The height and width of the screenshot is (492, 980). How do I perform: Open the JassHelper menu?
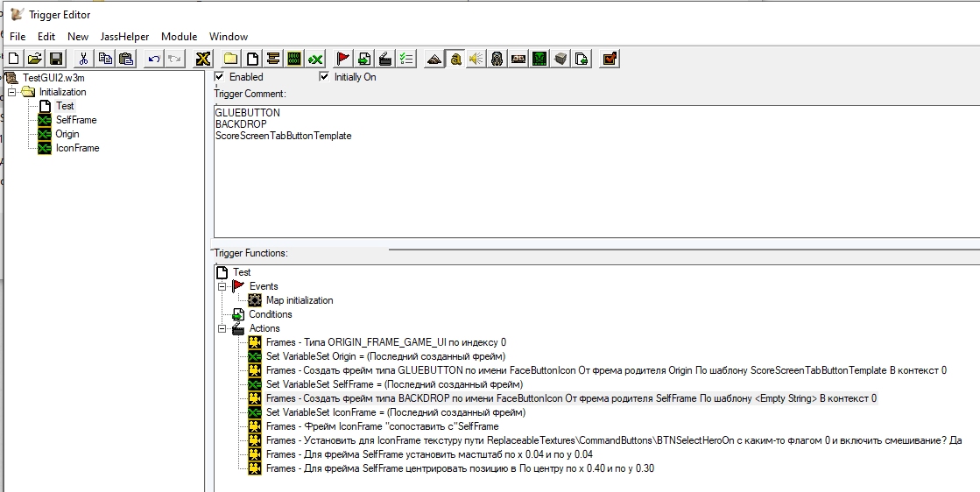pyautogui.click(x=124, y=37)
